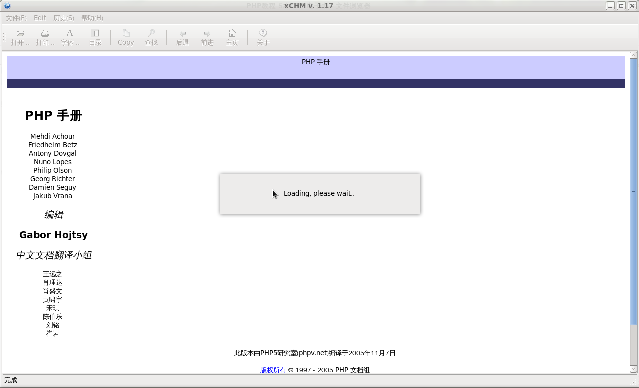Click the scrollbar up arrow
639x388 pixels.
point(633,54)
